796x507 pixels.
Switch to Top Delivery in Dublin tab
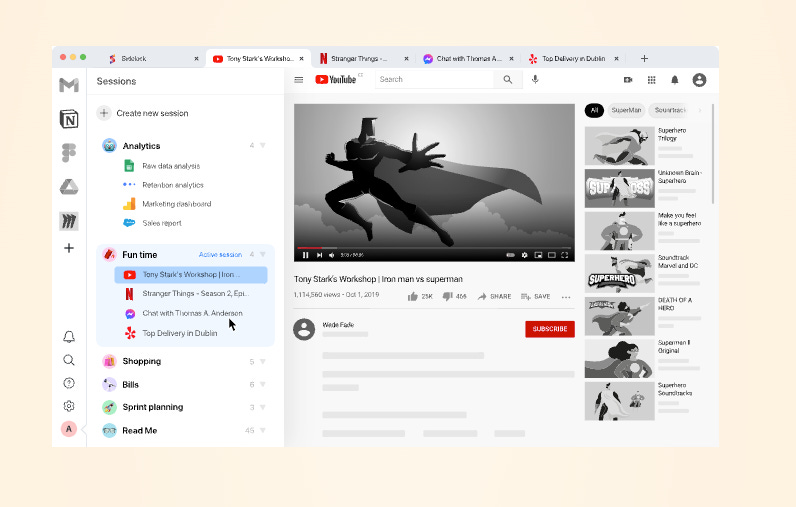coord(574,58)
